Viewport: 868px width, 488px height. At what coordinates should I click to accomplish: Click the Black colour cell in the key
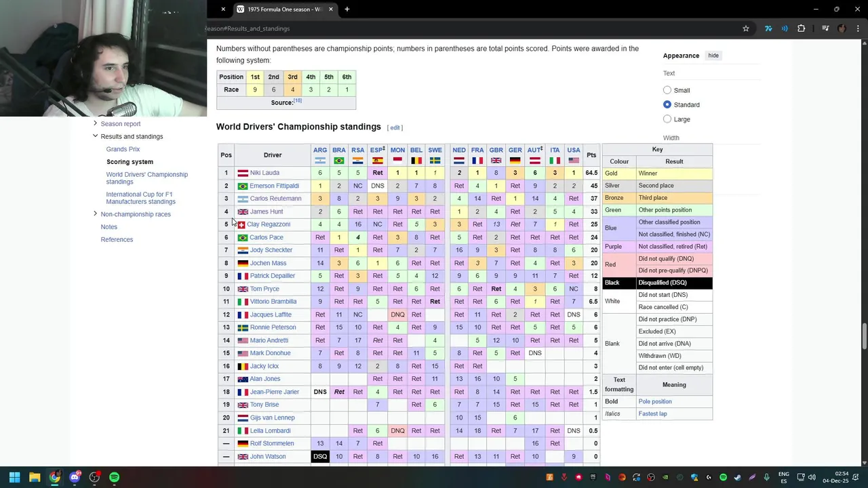click(x=619, y=283)
